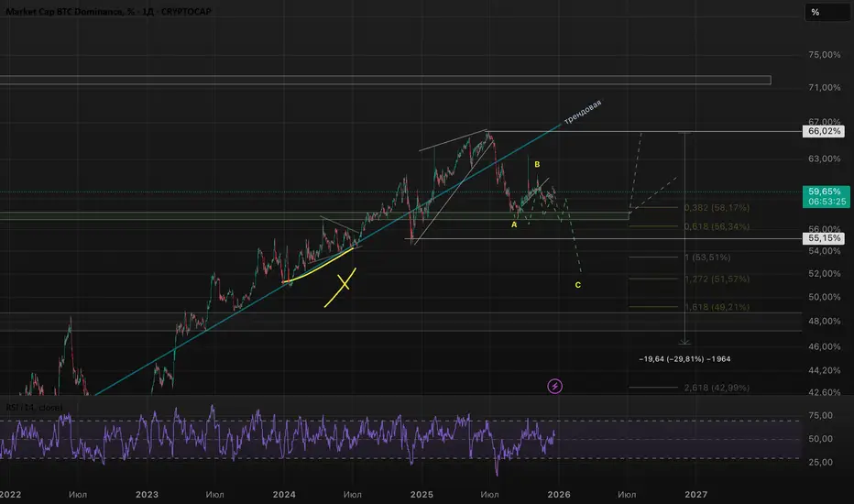854x504 pixels.
Task: Select the yellow wave label A
Action: (514, 224)
